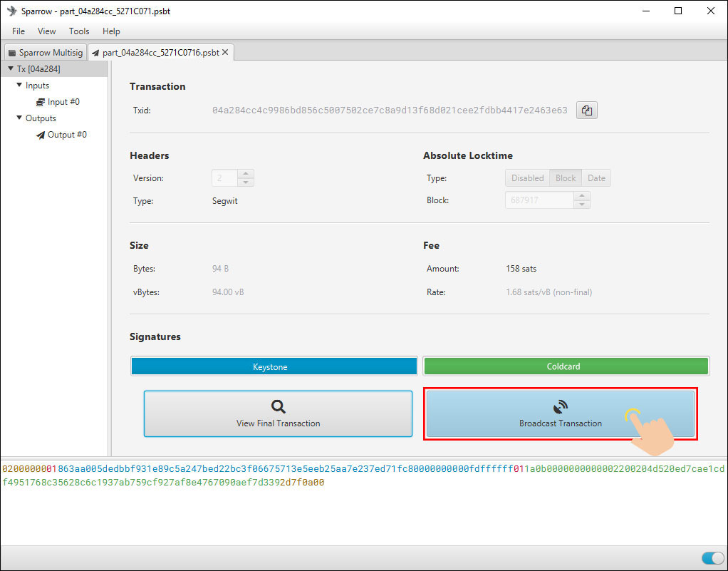Open the Tools menu
This screenshot has width=728, height=571.
[79, 31]
